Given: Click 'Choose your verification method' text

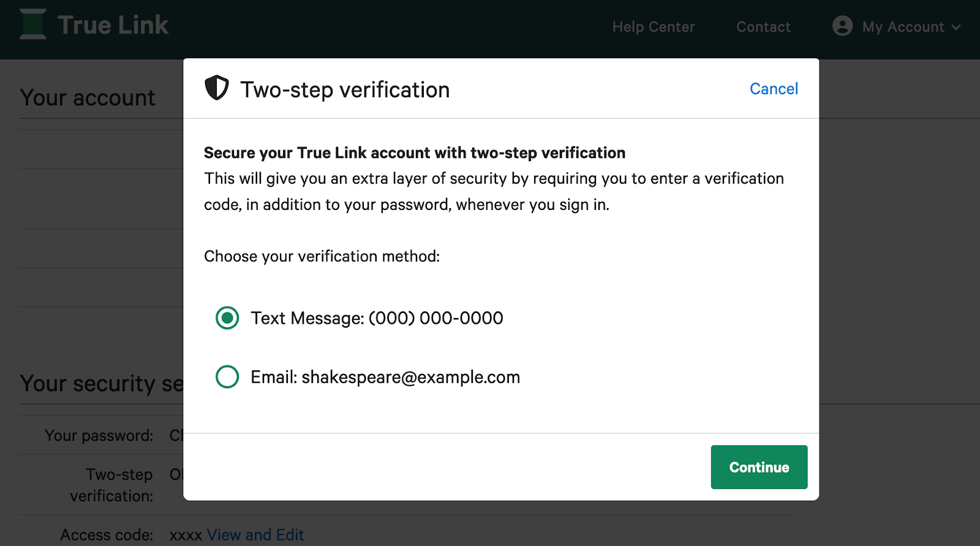Looking at the screenshot, I should click(322, 256).
